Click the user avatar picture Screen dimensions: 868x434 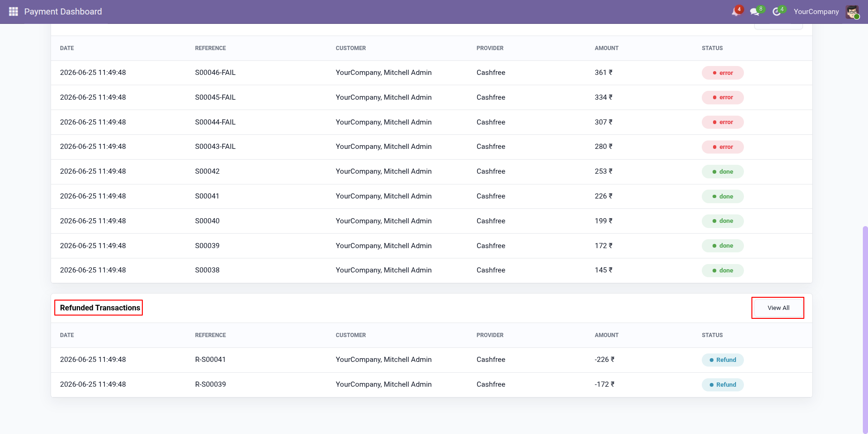tap(852, 12)
